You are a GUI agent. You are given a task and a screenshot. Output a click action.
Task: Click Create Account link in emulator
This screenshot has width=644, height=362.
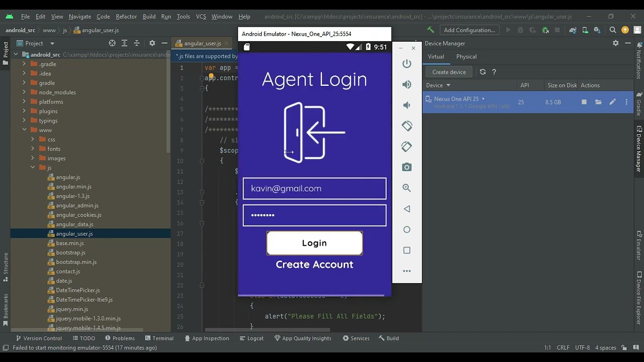(x=314, y=264)
